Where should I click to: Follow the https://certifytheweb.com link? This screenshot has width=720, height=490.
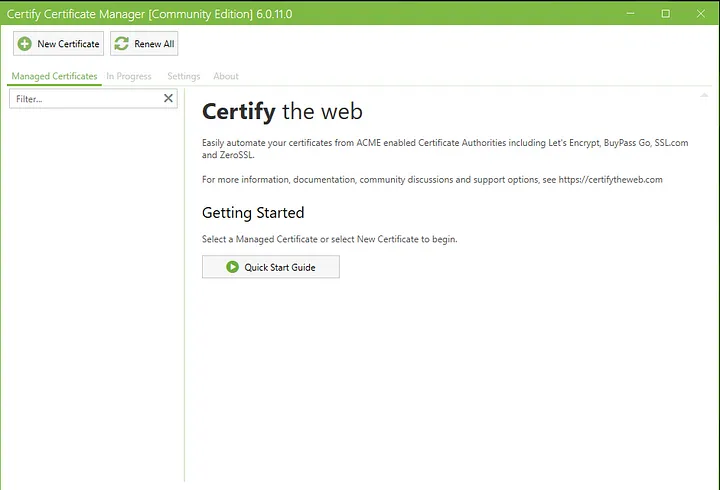click(606, 180)
